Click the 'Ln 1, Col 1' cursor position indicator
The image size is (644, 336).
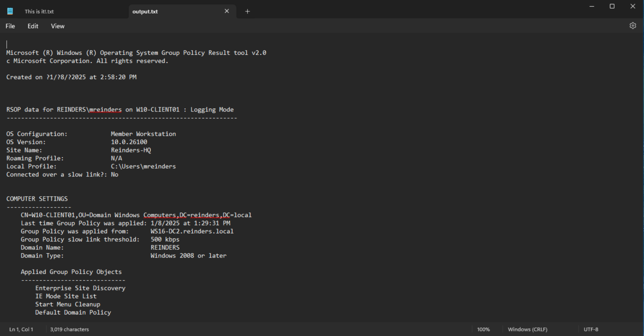(x=21, y=329)
